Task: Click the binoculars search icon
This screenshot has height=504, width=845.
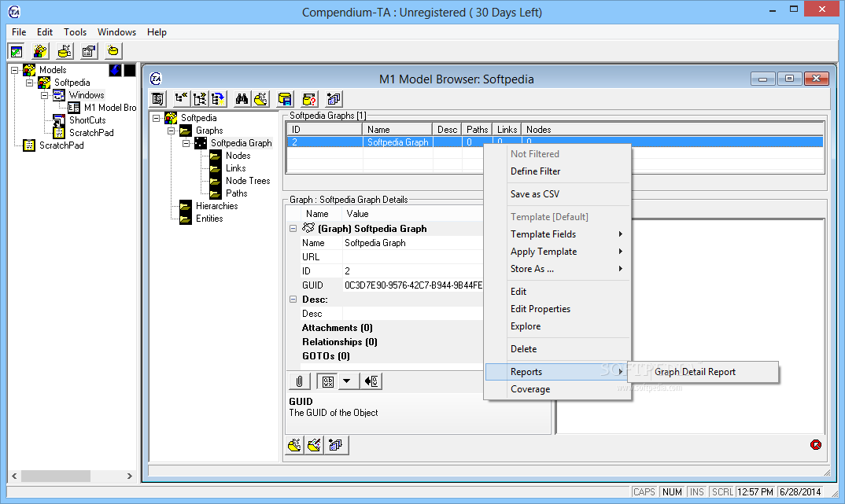Action: (x=242, y=99)
